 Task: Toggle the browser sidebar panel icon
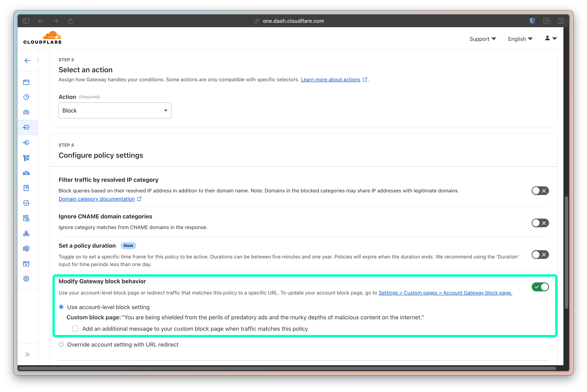[26, 21]
